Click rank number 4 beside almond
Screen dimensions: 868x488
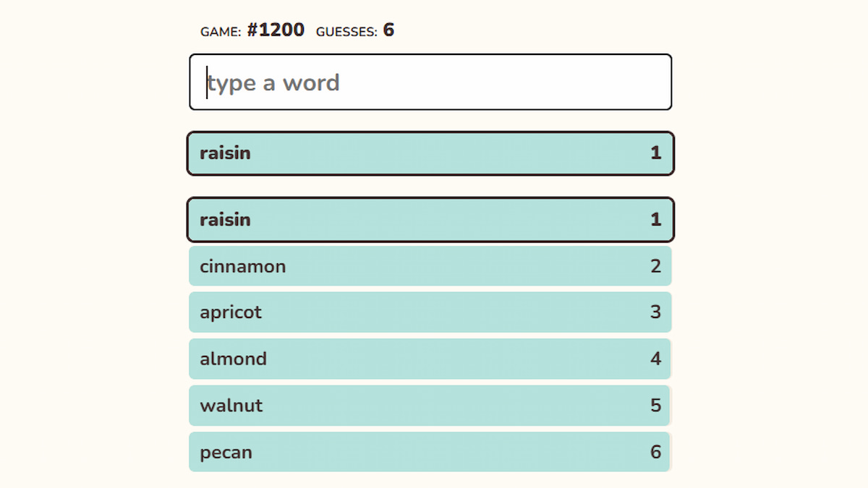pos(655,359)
